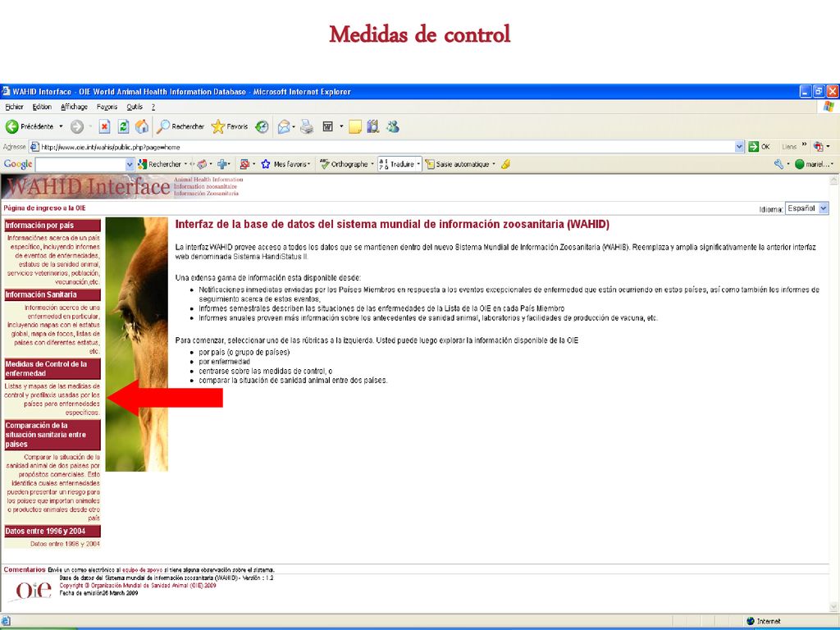This screenshot has width=840, height=630.
Task: Open IE search with Rechercher magnifier
Action: point(180,127)
